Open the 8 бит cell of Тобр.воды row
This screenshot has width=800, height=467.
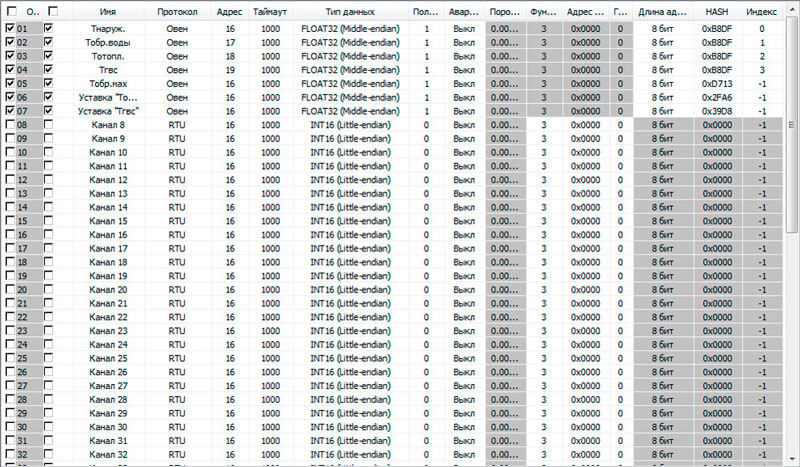coord(662,42)
